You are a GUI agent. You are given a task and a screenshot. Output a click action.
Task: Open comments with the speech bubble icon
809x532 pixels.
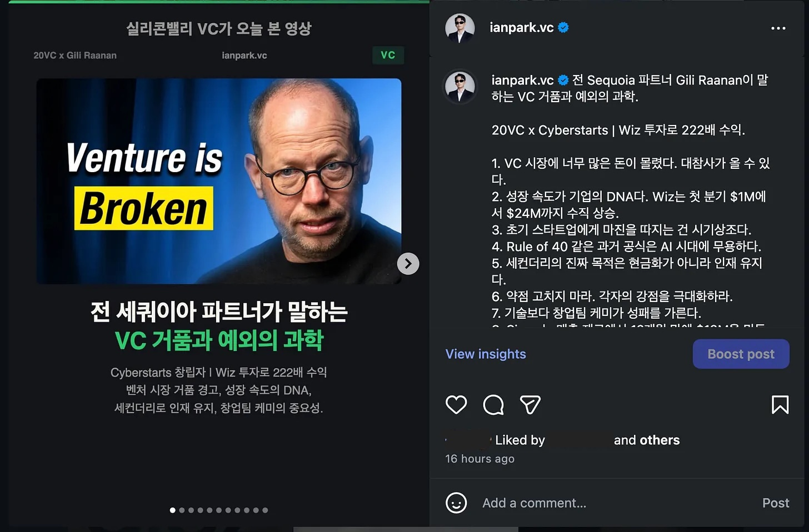[x=493, y=405]
